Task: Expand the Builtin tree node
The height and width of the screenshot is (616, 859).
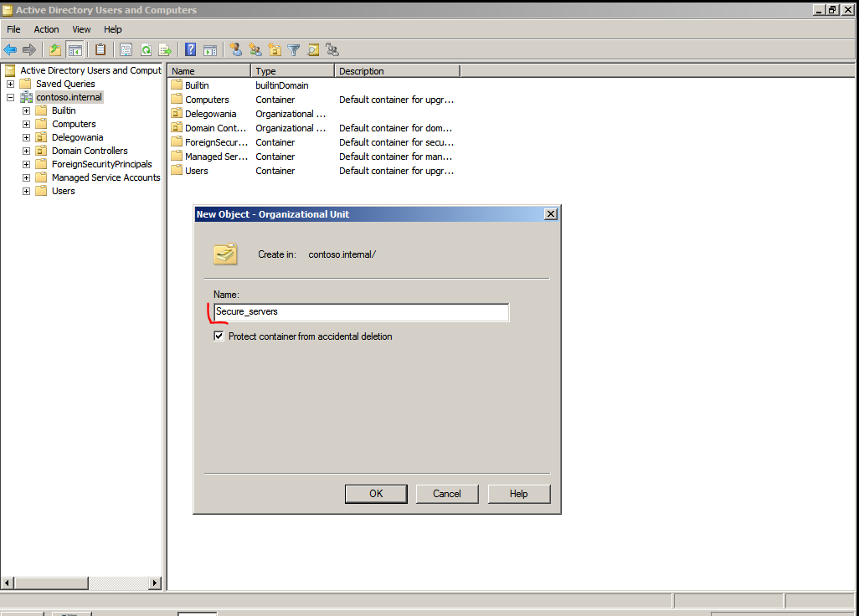Action: point(26,110)
